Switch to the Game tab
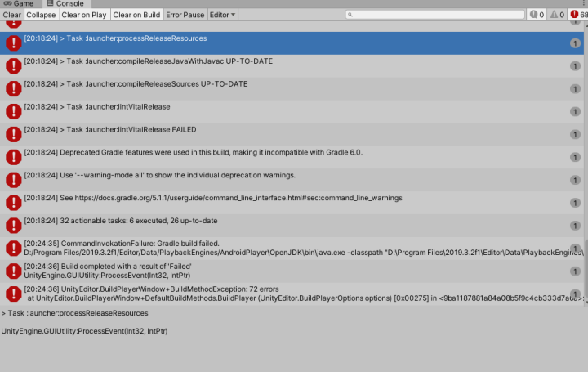This screenshot has height=372, width=588. pyautogui.click(x=18, y=4)
